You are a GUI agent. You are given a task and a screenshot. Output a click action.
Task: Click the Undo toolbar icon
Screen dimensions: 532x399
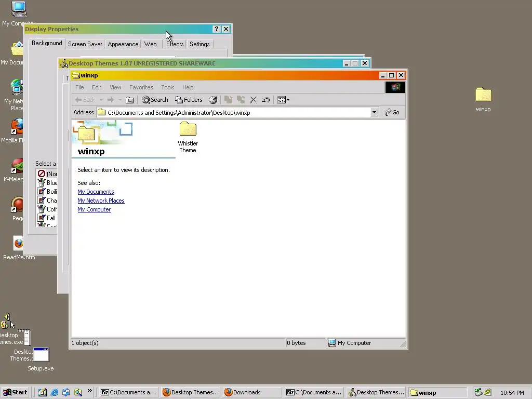[x=265, y=100]
